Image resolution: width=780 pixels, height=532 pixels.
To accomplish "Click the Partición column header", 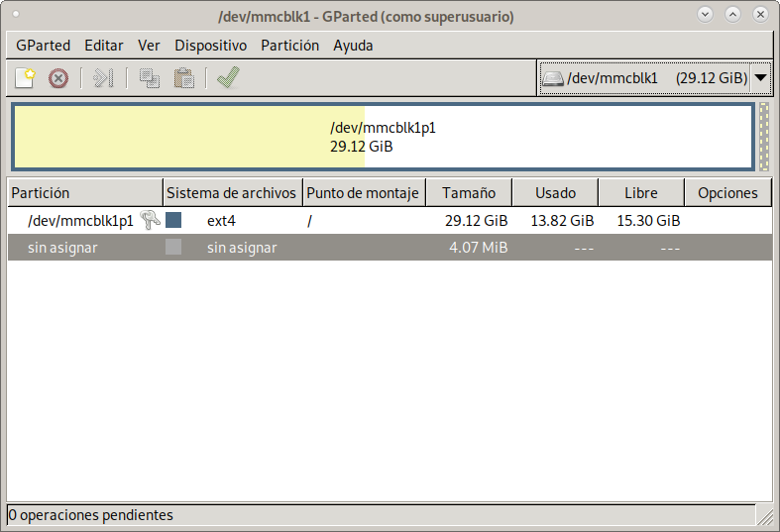I will (85, 193).
